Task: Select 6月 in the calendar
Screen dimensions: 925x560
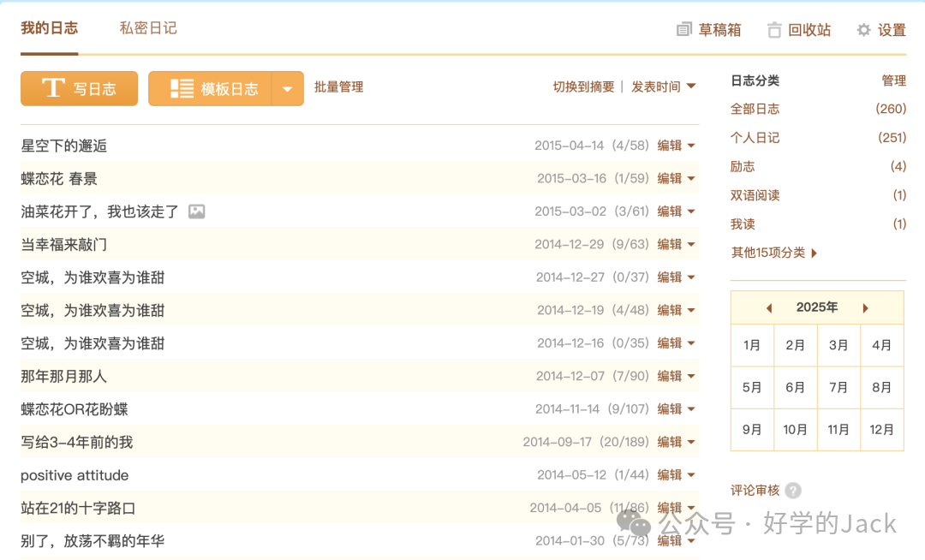Action: (x=796, y=388)
